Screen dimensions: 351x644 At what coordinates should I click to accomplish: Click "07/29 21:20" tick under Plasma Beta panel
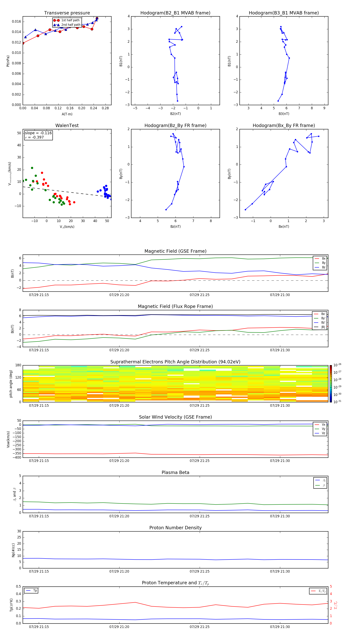tap(119, 516)
